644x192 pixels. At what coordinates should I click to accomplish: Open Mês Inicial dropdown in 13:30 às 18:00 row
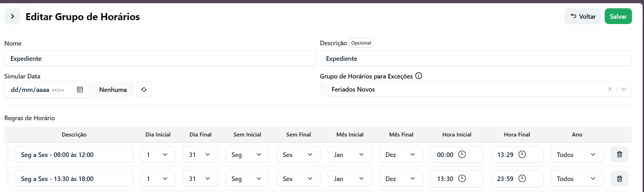coord(350,179)
